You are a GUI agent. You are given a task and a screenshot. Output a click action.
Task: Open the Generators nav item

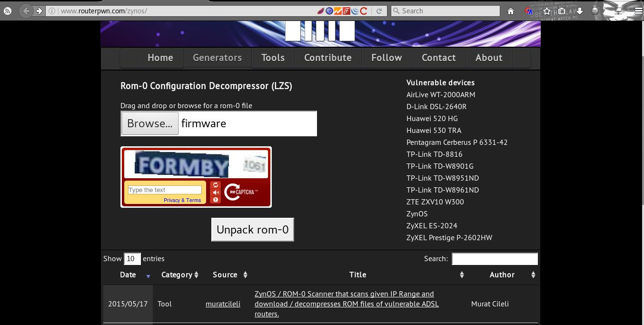(217, 58)
